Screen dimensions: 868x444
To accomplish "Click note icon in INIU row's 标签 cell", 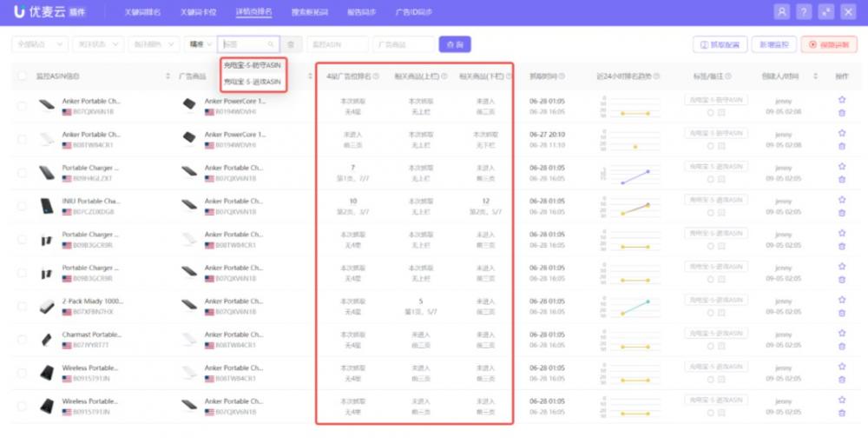I will [722, 213].
